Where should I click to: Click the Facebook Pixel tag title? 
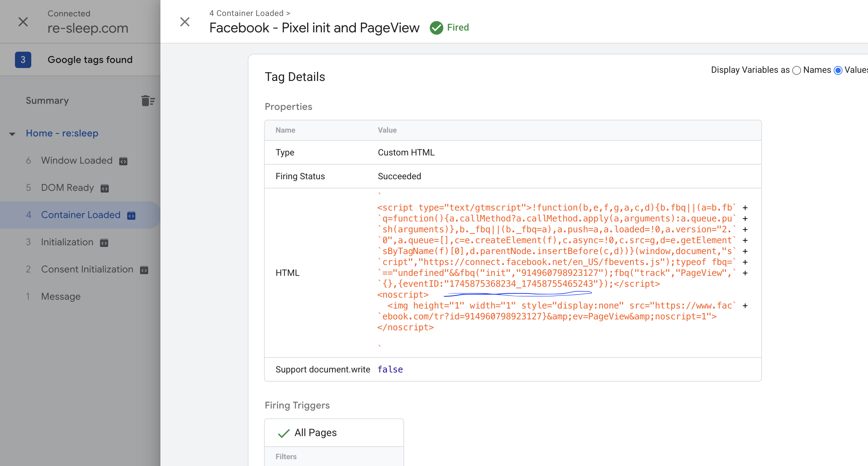click(314, 28)
